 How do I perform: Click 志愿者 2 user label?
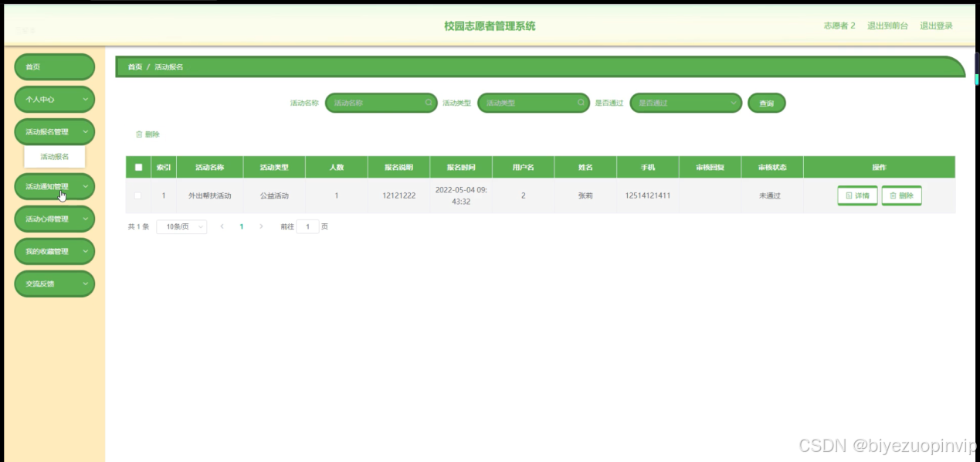coord(839,25)
